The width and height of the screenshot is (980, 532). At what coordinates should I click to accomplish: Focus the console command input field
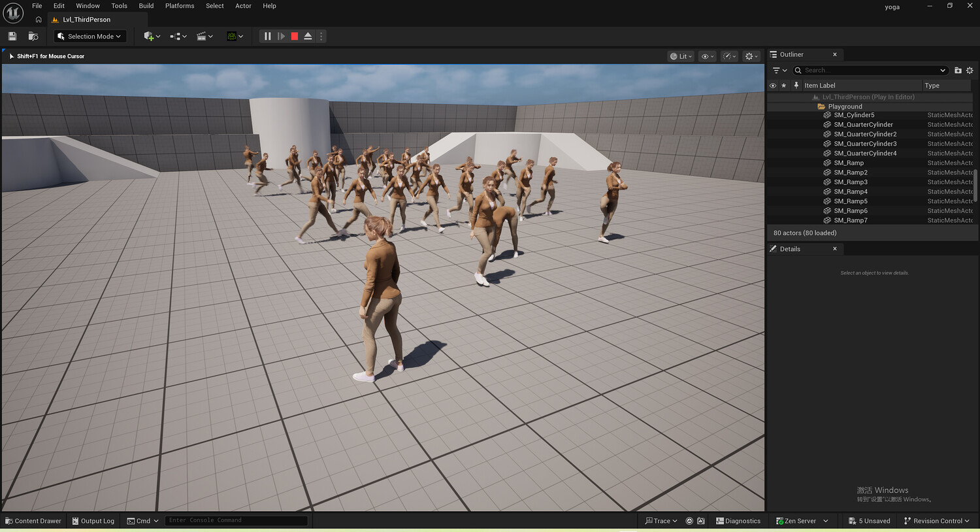point(236,521)
